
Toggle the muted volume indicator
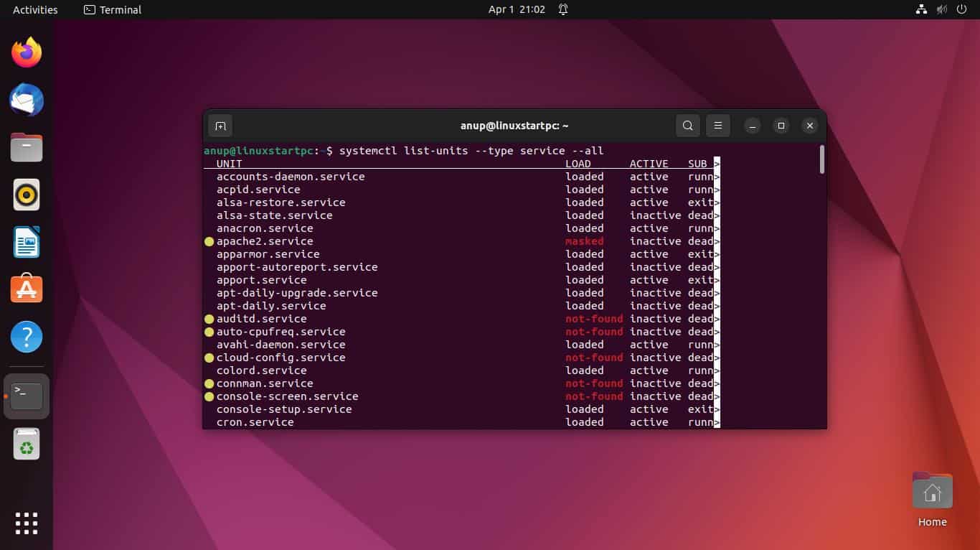tap(941, 9)
